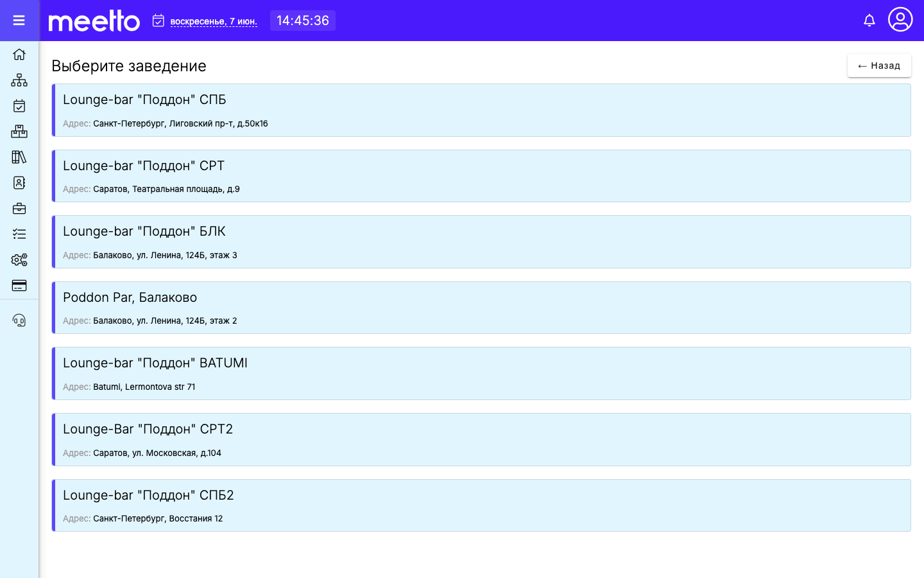The image size is (924, 578).
Task: Open the calendar check icon in header
Action: tap(158, 21)
